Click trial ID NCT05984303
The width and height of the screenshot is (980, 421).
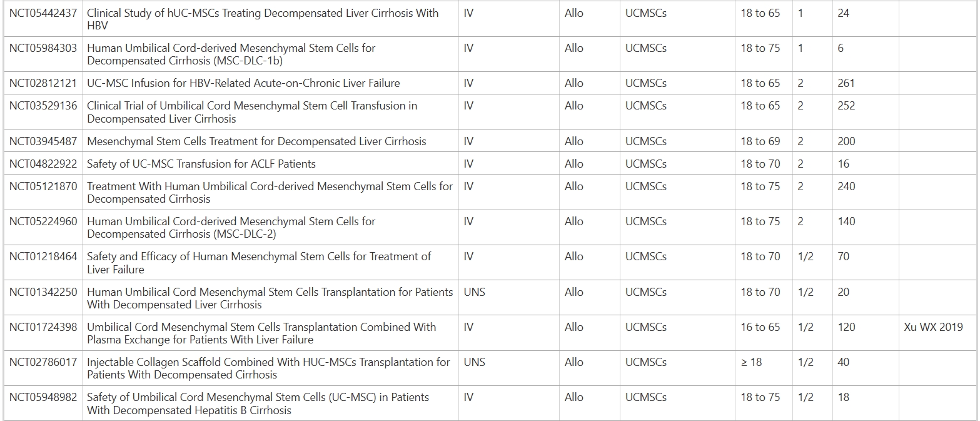[43, 48]
